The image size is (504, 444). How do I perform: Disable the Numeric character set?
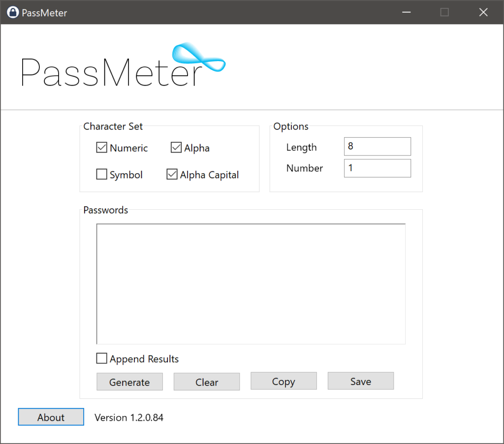click(101, 147)
